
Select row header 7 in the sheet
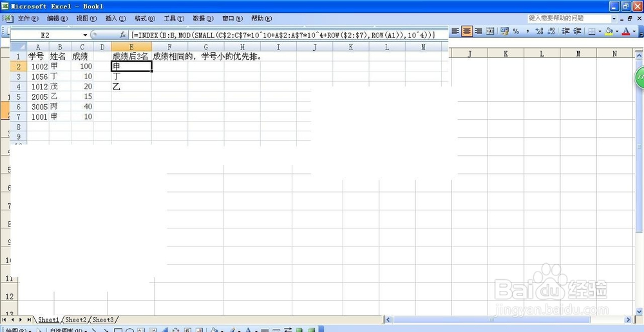[x=18, y=116]
